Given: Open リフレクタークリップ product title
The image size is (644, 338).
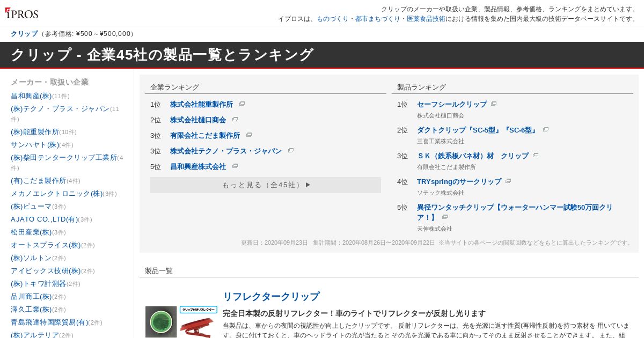Looking at the screenshot, I should (271, 297).
